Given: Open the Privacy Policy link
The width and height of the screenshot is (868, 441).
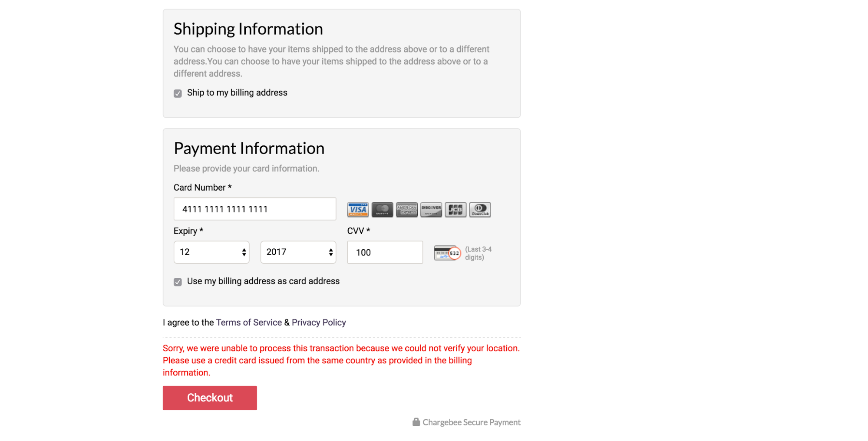Looking at the screenshot, I should pos(319,323).
